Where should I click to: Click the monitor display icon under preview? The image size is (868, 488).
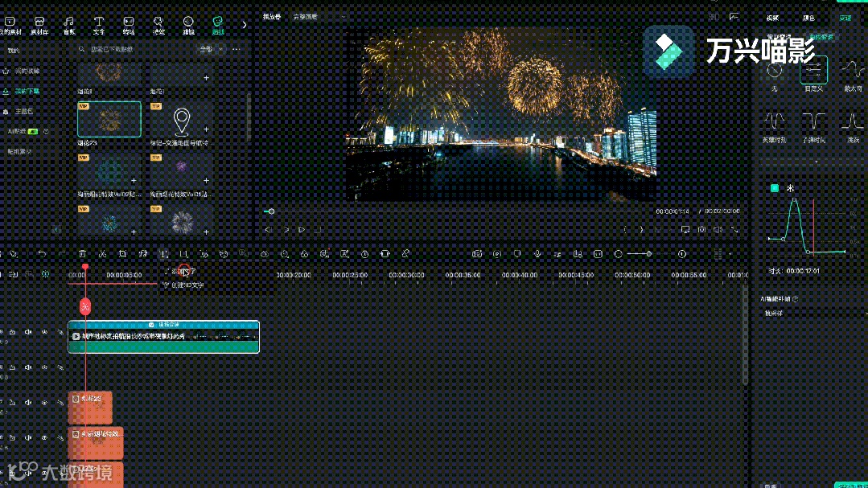(x=685, y=230)
